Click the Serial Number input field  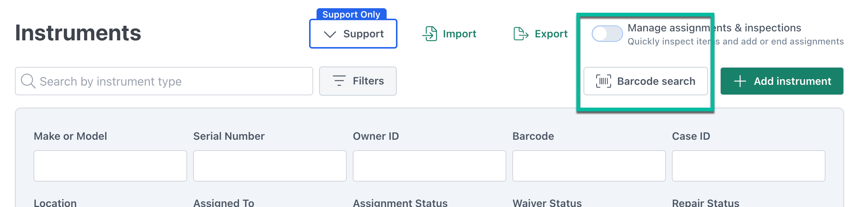[270, 166]
